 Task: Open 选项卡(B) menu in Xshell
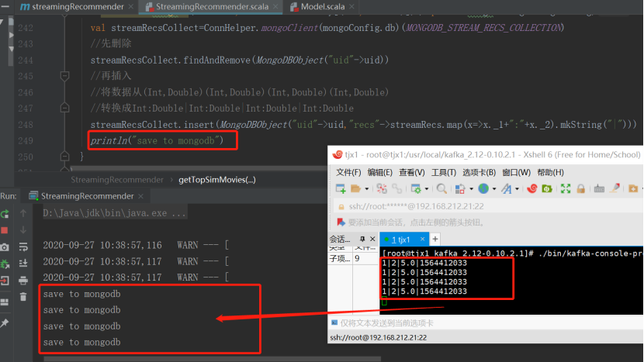point(479,172)
